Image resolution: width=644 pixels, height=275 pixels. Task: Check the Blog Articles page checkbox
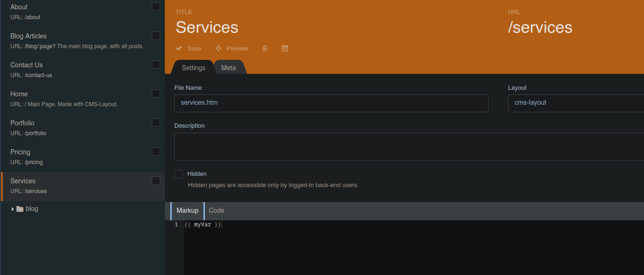coord(156,36)
